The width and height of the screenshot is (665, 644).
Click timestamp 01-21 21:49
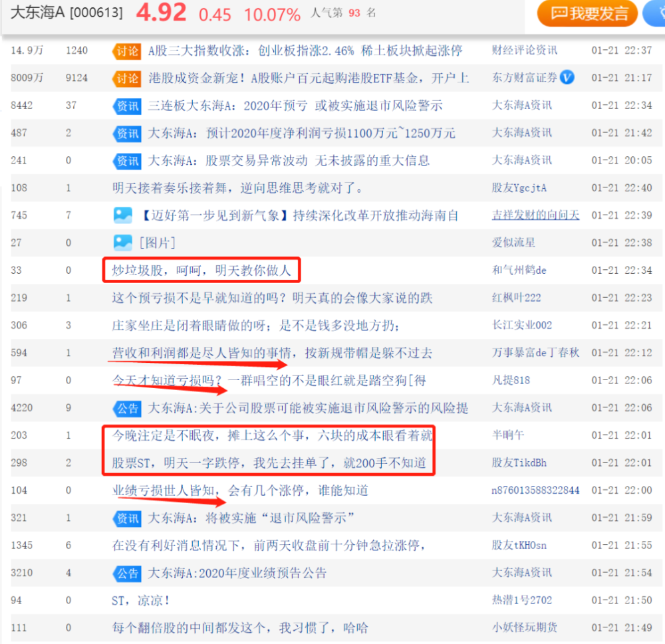point(622,627)
